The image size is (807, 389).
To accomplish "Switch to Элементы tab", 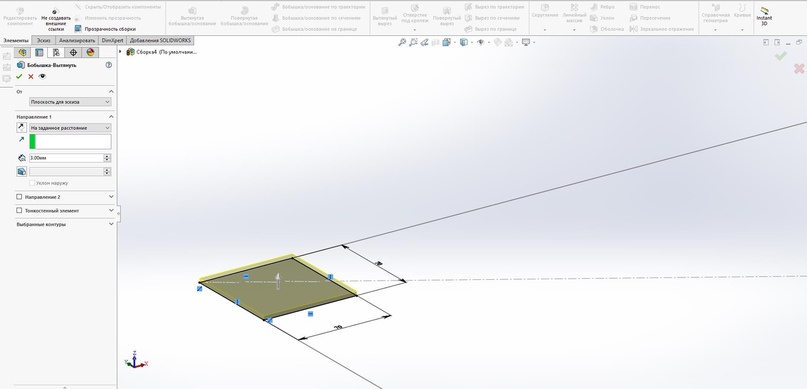I will coord(15,40).
